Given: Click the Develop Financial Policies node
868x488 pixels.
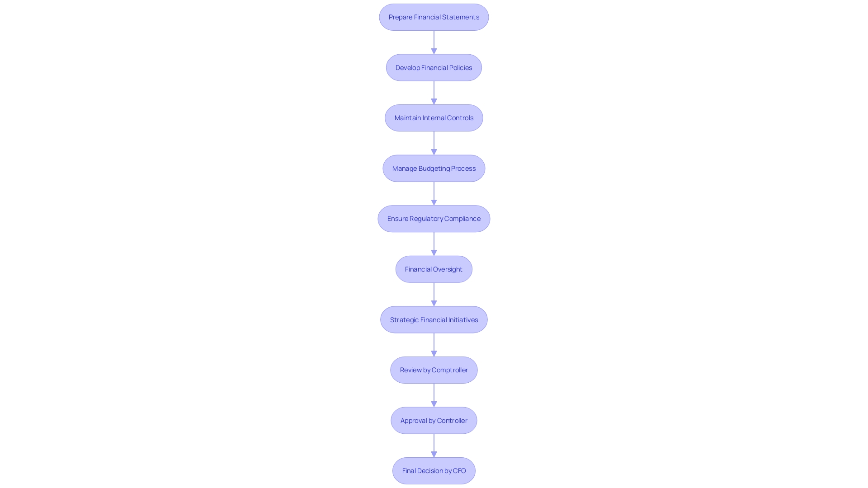Looking at the screenshot, I should coord(434,67).
